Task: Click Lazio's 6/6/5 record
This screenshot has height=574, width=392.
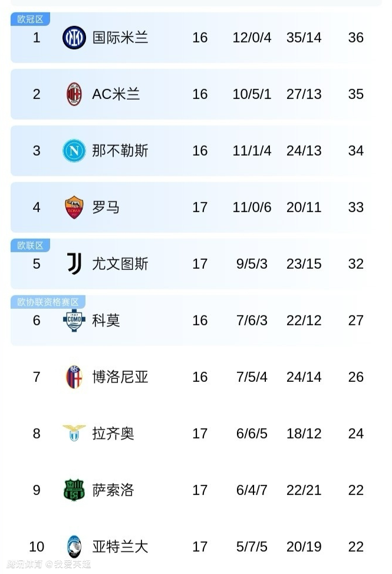Action: (252, 434)
